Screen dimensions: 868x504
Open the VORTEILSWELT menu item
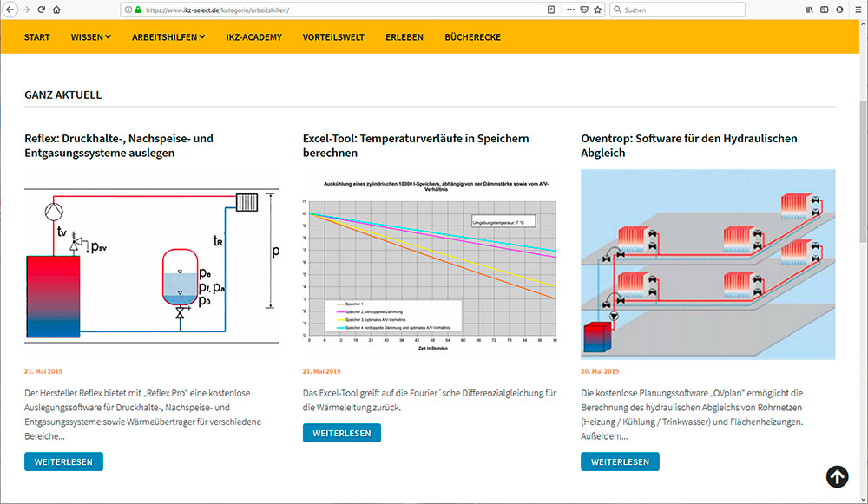tap(333, 37)
